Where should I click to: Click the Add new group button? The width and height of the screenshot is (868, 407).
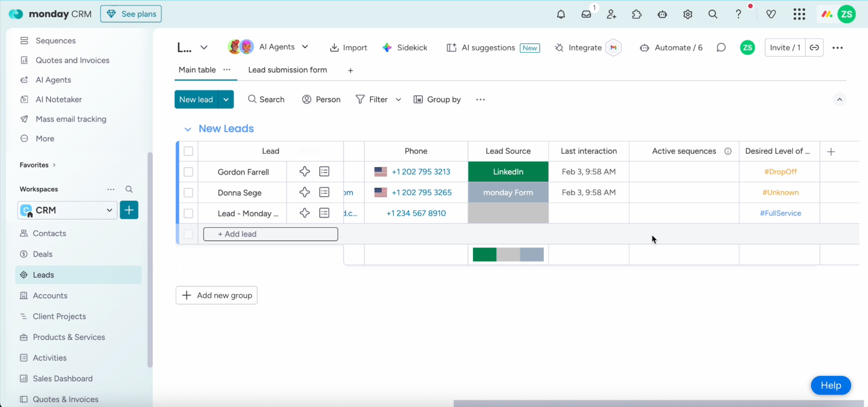[x=216, y=295]
